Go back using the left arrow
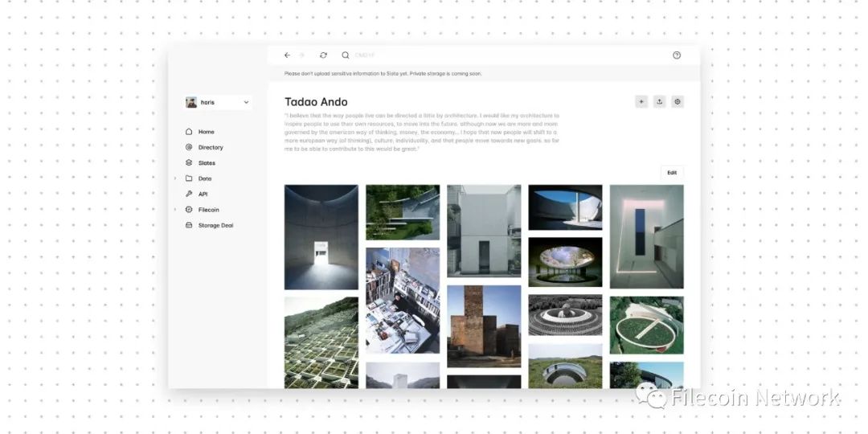 click(287, 55)
